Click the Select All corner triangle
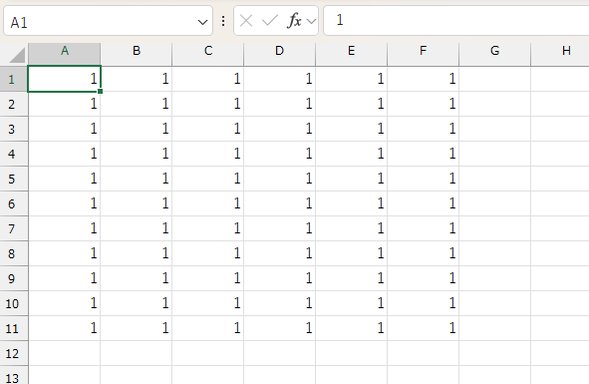The image size is (589, 384). pos(17,55)
